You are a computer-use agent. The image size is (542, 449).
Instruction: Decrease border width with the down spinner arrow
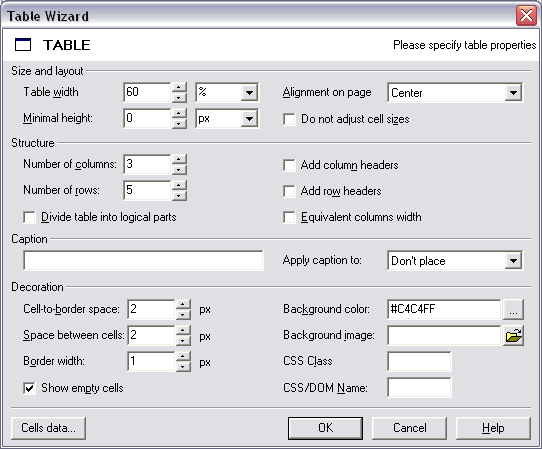point(183,367)
